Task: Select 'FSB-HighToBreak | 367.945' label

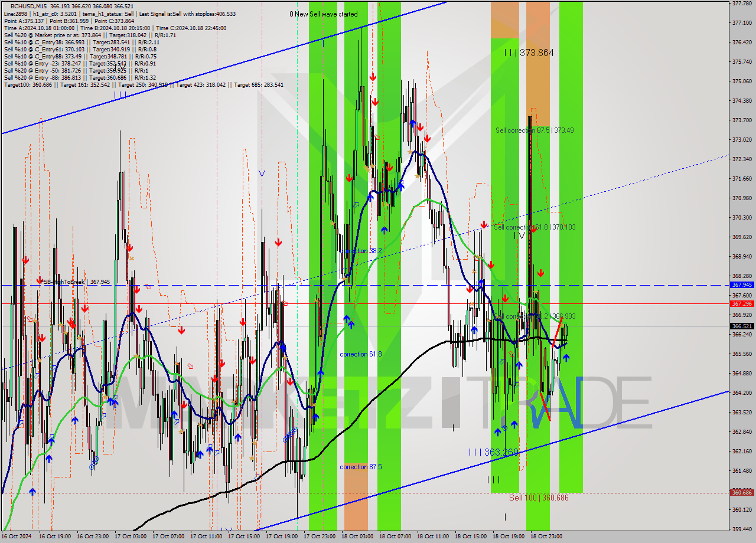Action: pyautogui.click(x=74, y=282)
